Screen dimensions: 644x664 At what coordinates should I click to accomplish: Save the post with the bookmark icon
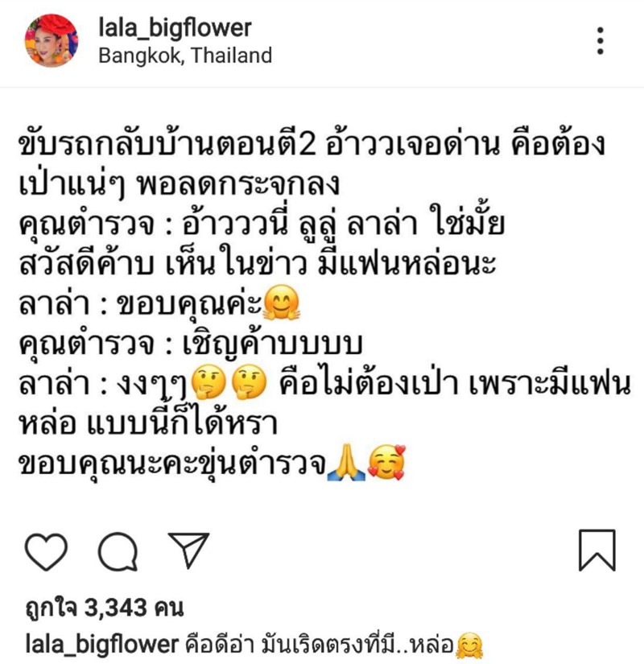point(597,550)
